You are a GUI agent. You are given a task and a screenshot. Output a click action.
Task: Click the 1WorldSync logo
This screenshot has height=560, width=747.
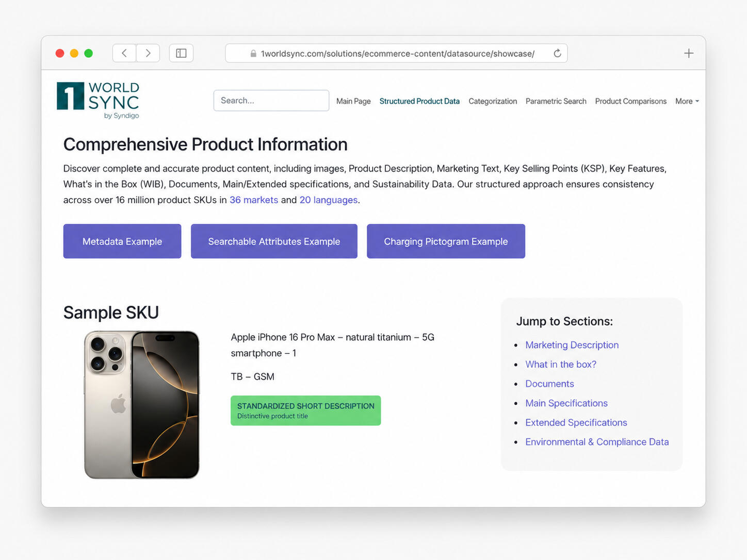(x=98, y=100)
